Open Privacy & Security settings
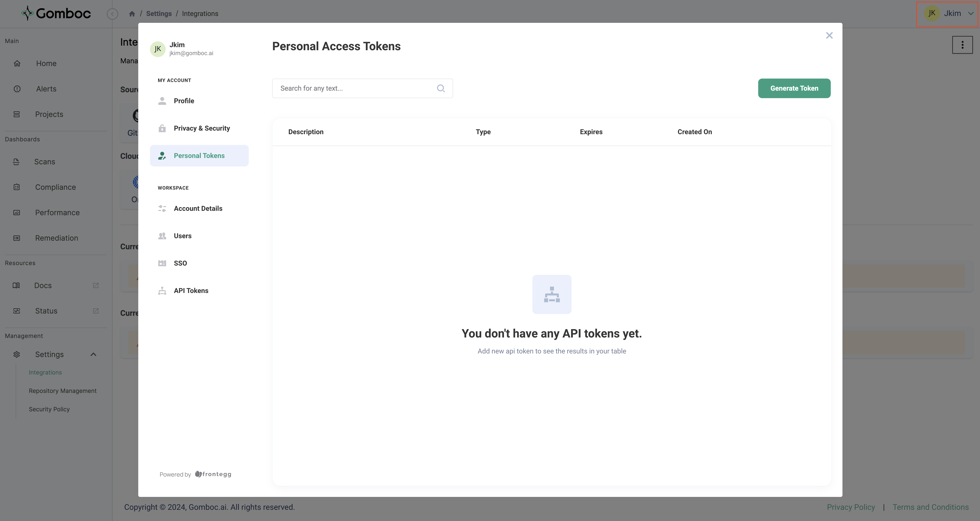 (199, 128)
